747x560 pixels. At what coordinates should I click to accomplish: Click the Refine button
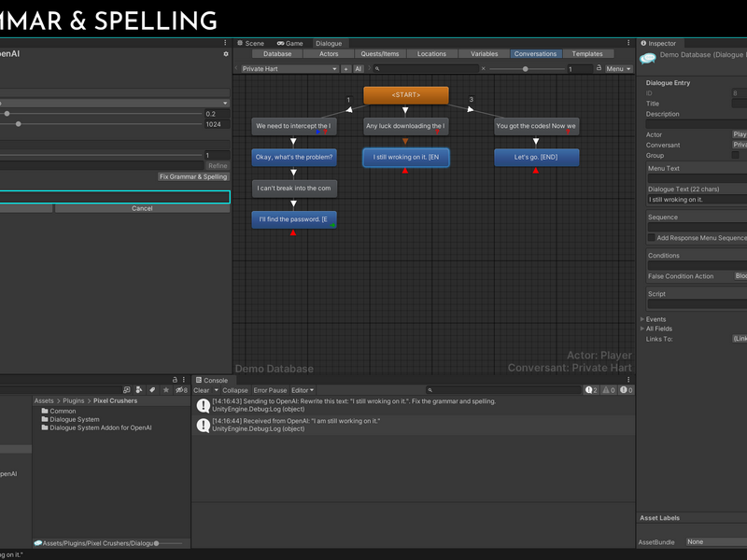coord(218,166)
